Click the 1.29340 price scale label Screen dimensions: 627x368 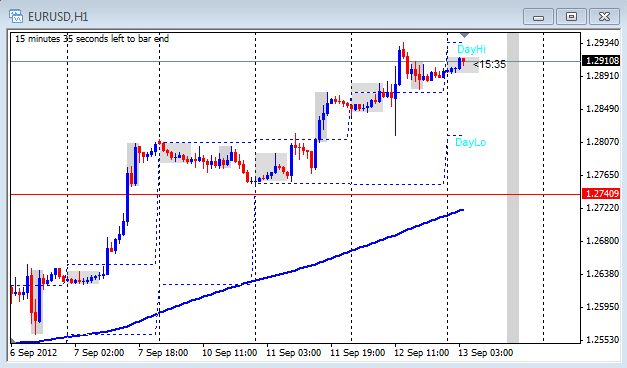pyautogui.click(x=602, y=42)
